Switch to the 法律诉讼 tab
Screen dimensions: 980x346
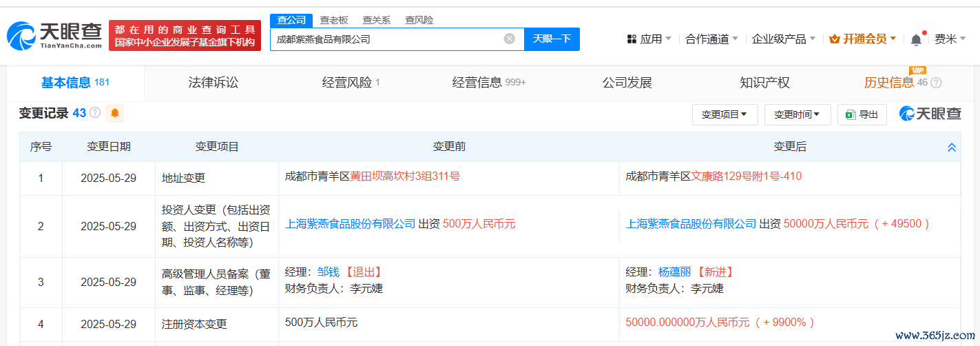point(213,83)
